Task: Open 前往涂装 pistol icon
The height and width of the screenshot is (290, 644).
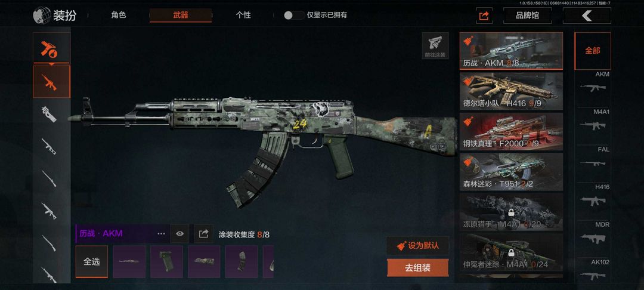Action: pos(435,45)
